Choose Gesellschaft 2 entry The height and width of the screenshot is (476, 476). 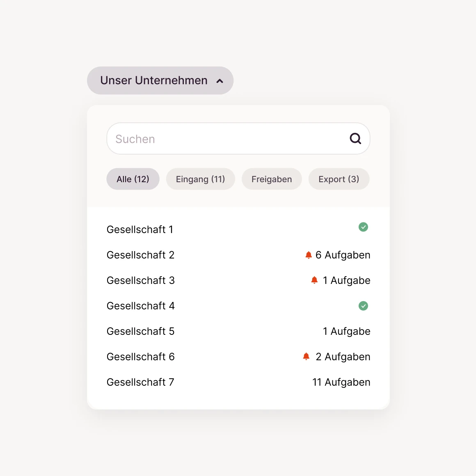point(140,255)
